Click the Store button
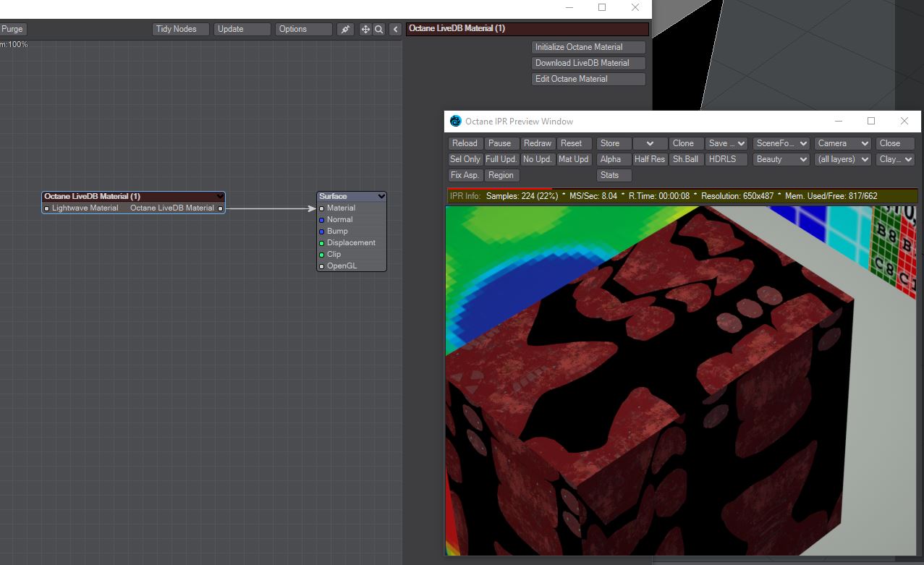This screenshot has width=924, height=565. (613, 143)
